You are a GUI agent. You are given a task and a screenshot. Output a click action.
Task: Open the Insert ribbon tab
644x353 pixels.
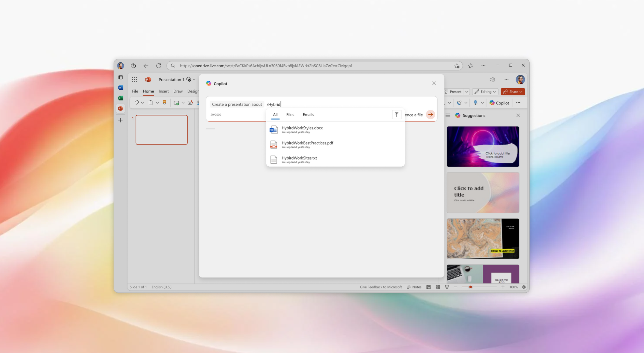click(x=164, y=91)
